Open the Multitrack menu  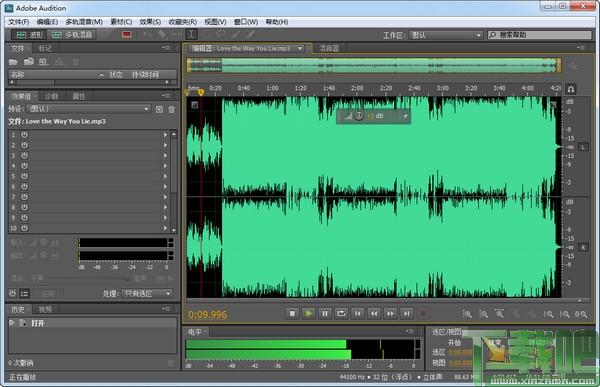[x=84, y=22]
